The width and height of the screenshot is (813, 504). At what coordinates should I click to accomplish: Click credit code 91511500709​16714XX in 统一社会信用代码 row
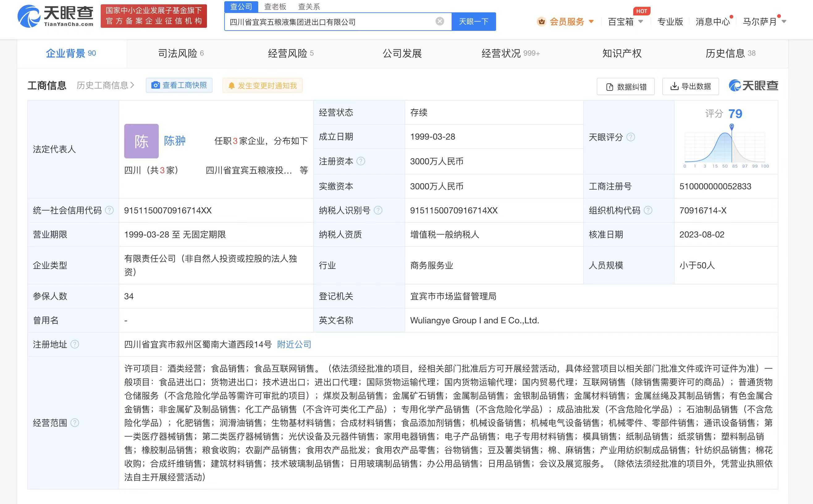(168, 210)
